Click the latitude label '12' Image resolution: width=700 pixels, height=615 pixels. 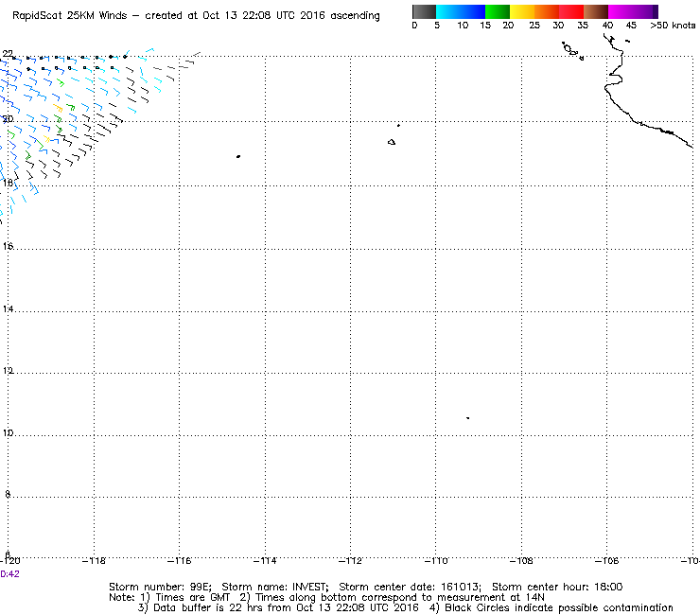click(8, 370)
